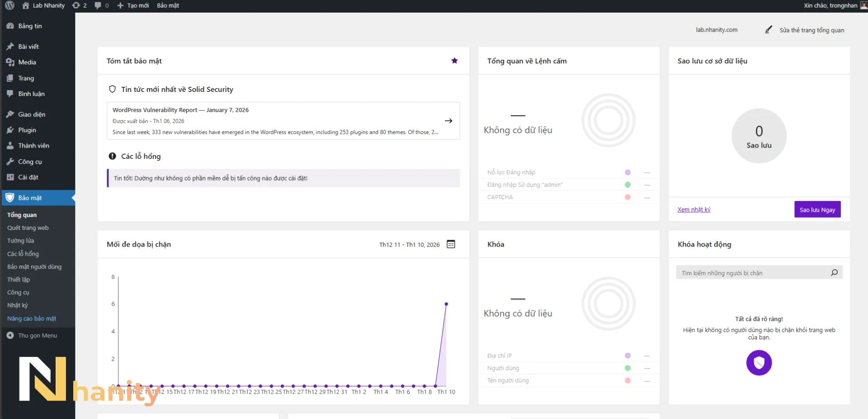The width and height of the screenshot is (868, 419).
Task: Click the peak data point on threats chart
Action: tap(446, 304)
